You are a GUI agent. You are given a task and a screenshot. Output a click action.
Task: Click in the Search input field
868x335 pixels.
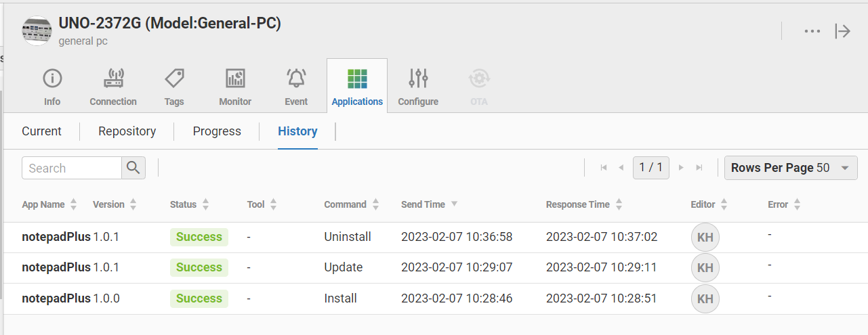(72, 168)
